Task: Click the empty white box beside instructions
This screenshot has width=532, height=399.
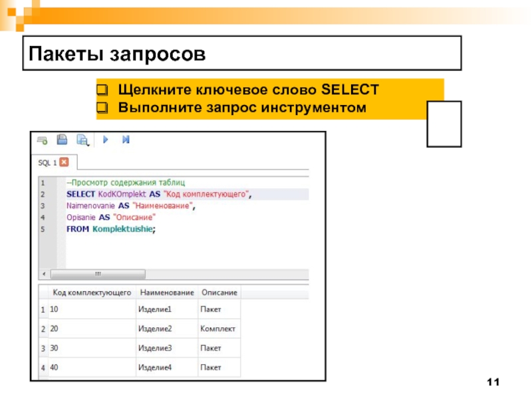Action: point(444,124)
